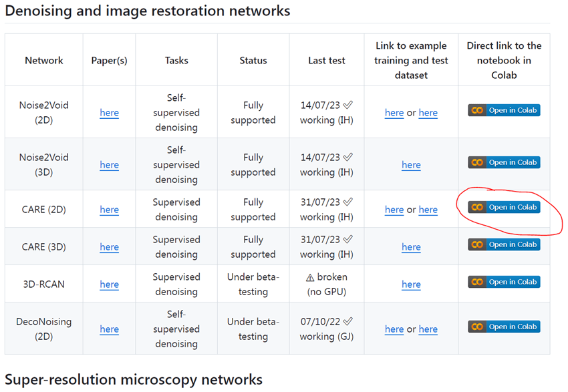Screen dimensions: 568x392
Task: Open the DecoNoising (2D) Colab badge
Action: 504,327
